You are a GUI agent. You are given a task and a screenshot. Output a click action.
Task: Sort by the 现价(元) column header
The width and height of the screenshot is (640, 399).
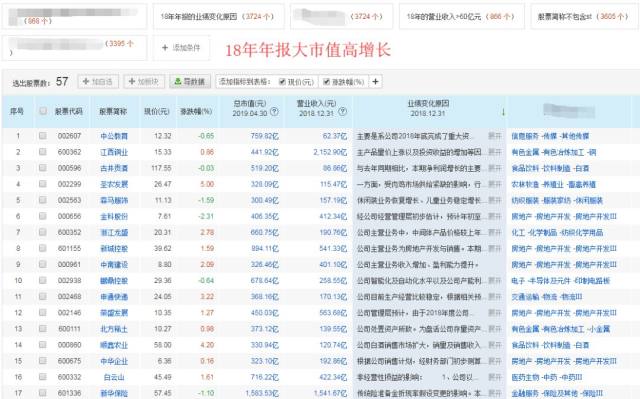(x=157, y=111)
